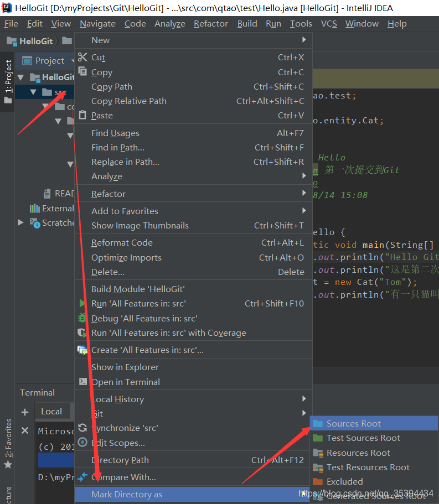Expand the Scratches tree node arrow
The height and width of the screenshot is (504, 439).
tap(20, 222)
